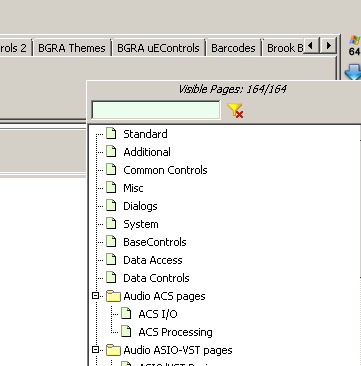
Task: Switch to the BGRA Themes tab
Action: [72, 48]
